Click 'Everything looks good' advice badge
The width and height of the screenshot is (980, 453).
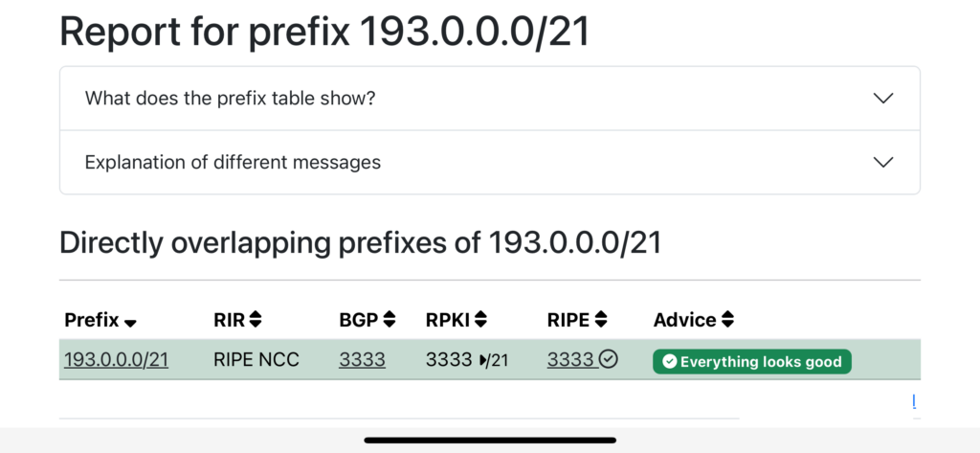point(752,362)
